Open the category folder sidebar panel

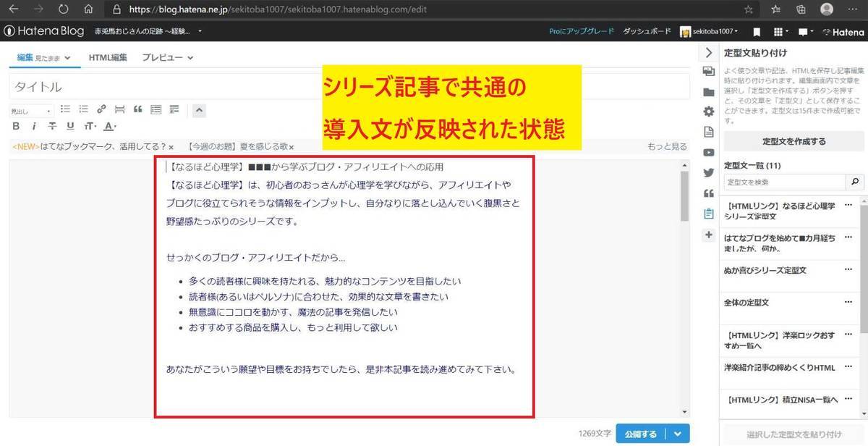709,92
